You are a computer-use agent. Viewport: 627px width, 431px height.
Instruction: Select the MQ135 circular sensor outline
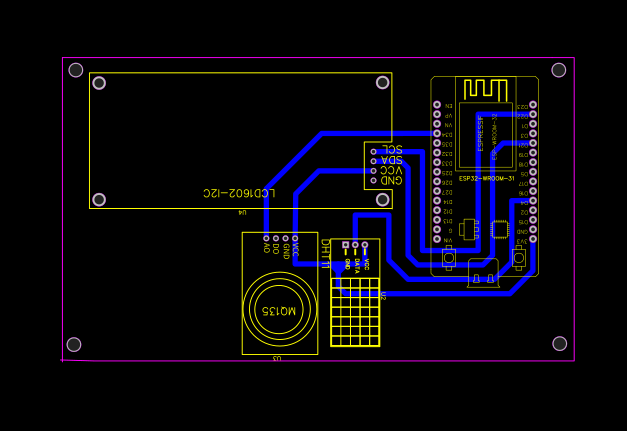point(280,309)
